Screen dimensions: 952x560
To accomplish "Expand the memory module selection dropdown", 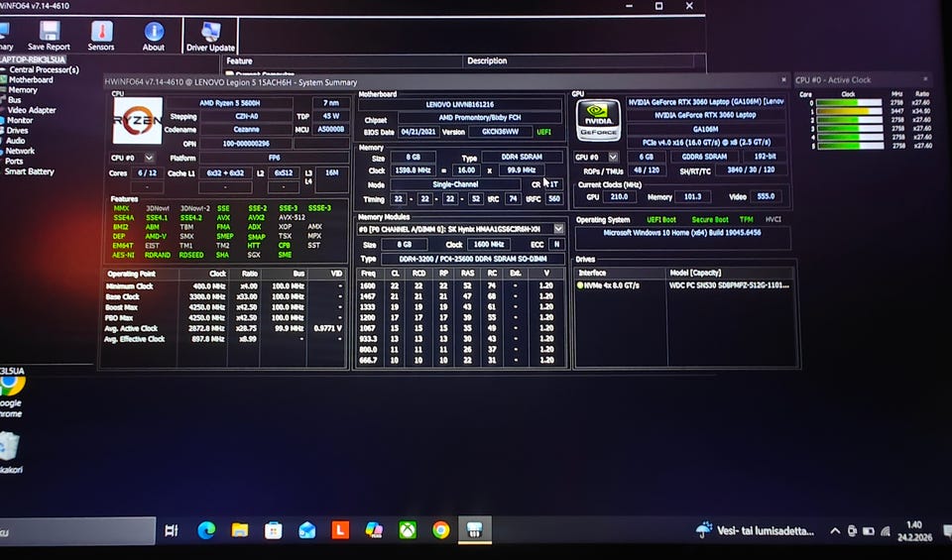I will [x=558, y=229].
